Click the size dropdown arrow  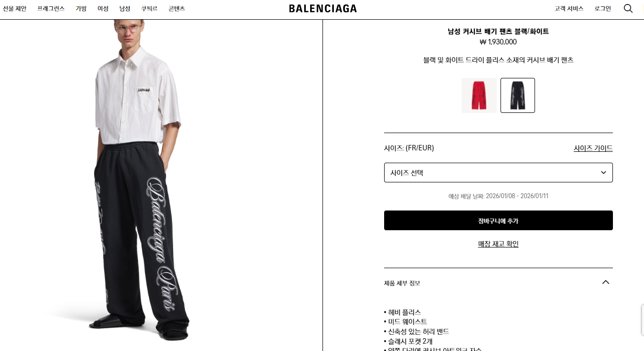pyautogui.click(x=604, y=173)
